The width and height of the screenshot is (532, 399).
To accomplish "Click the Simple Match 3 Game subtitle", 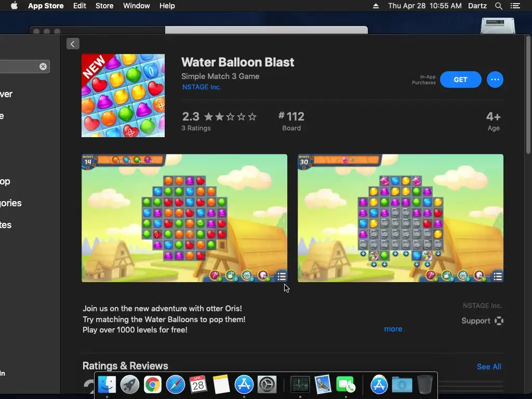I will [220, 76].
